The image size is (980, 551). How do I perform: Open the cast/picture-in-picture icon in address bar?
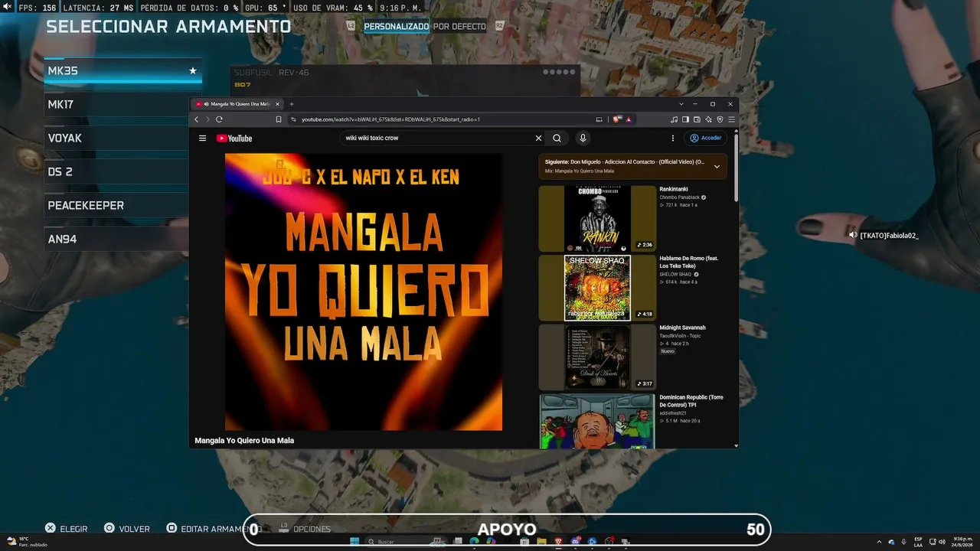[x=599, y=119]
